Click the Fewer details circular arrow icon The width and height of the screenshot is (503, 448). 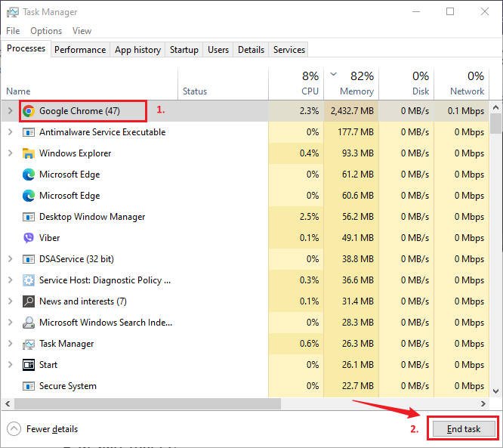tap(14, 429)
